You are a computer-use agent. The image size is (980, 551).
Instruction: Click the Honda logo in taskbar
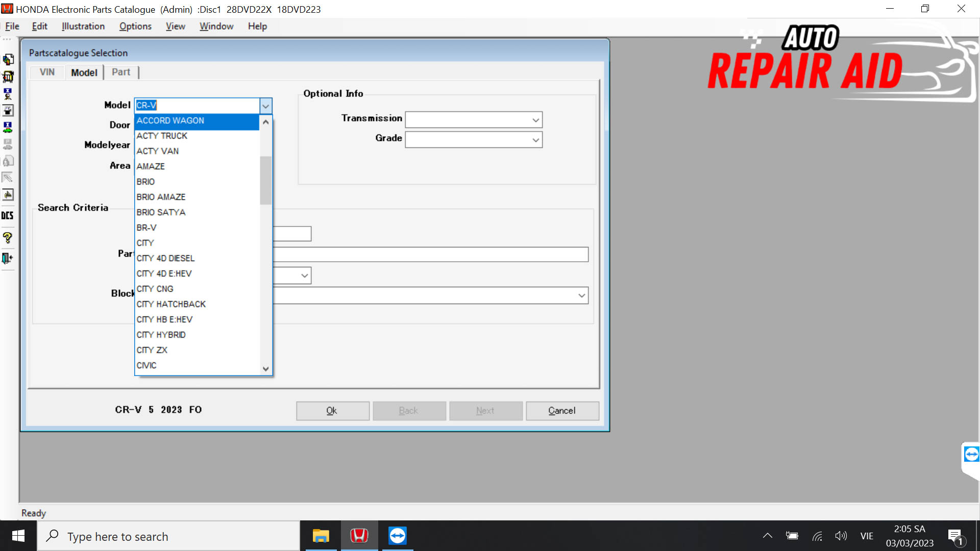[x=359, y=536]
